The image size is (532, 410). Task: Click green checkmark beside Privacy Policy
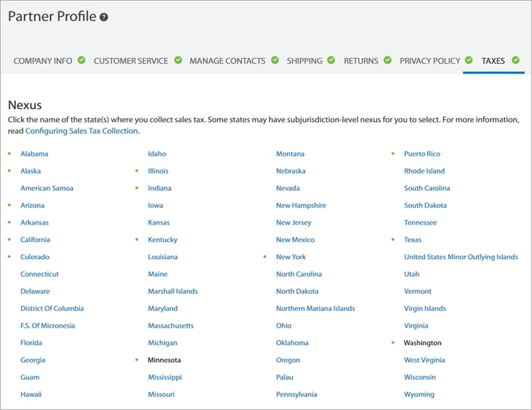tap(469, 60)
